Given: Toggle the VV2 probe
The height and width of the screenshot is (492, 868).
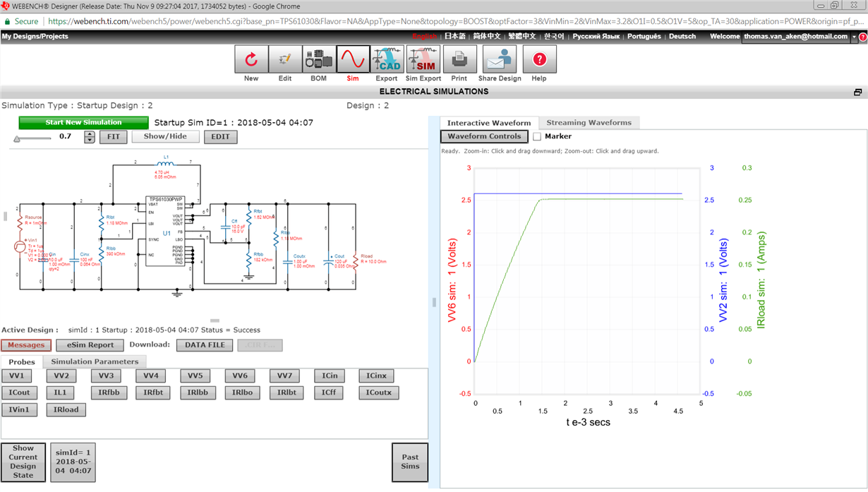Looking at the screenshot, I should click(61, 376).
